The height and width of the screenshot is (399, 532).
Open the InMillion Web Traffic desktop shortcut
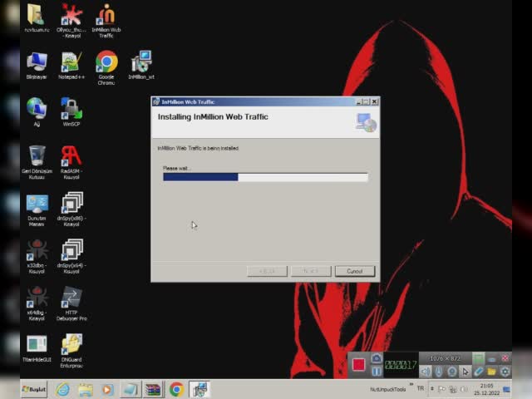pos(106,20)
